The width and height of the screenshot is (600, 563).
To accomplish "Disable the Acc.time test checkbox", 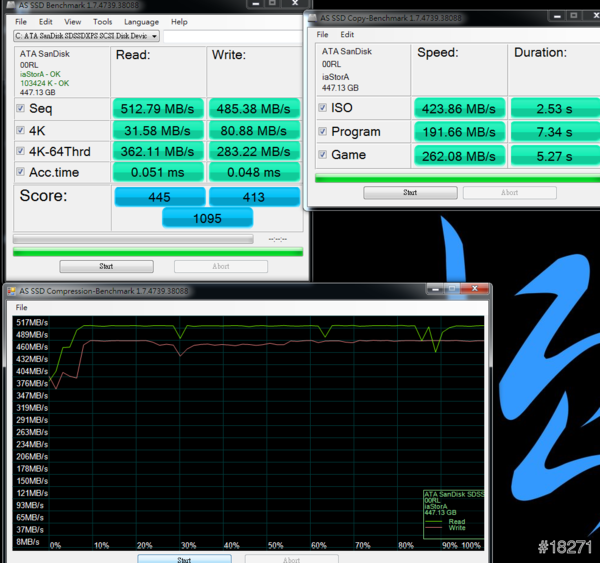I will 21,172.
